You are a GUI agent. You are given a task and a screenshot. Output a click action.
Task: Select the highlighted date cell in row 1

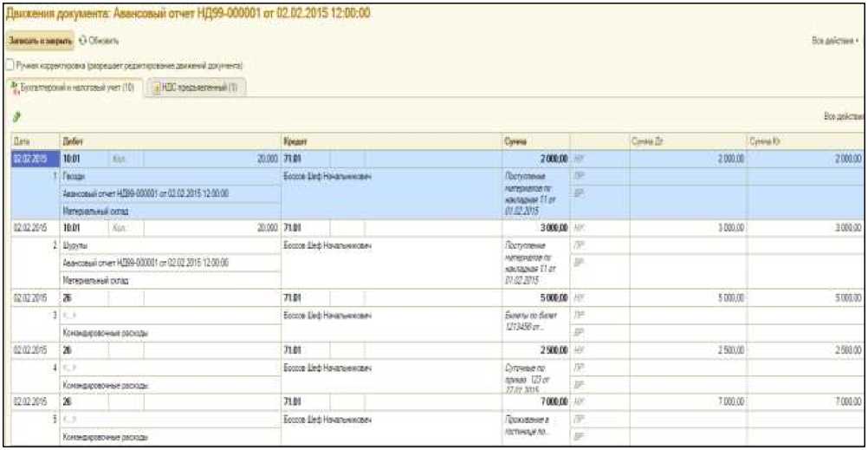35,159
